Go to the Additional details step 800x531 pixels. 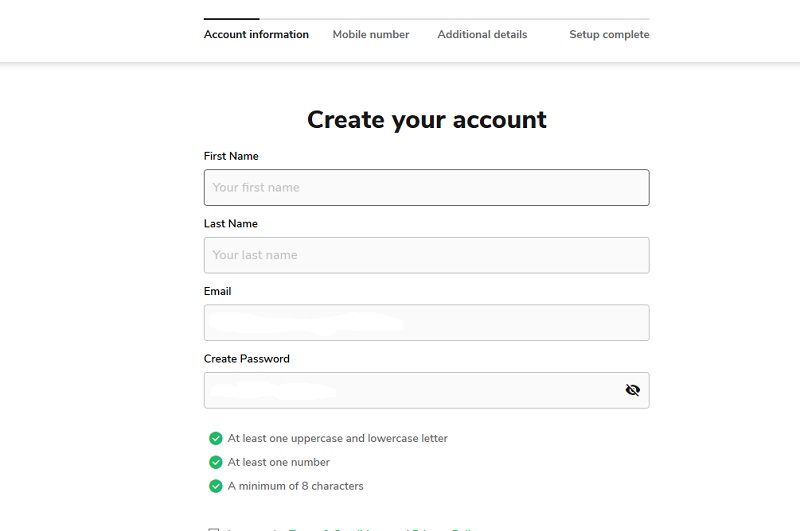(x=482, y=34)
